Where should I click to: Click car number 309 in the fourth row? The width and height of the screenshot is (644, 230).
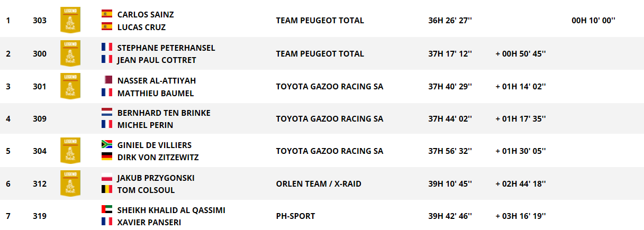[39, 118]
